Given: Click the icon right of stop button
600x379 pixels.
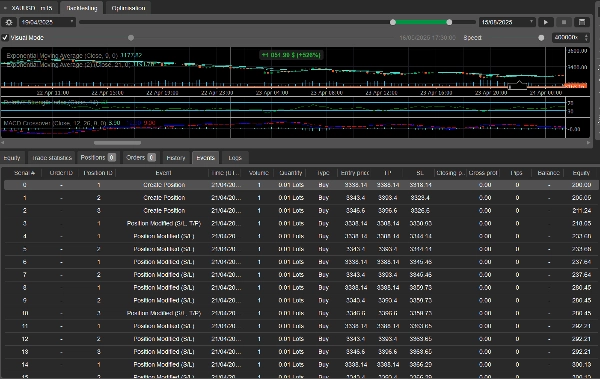Looking at the screenshot, I should (x=582, y=22).
